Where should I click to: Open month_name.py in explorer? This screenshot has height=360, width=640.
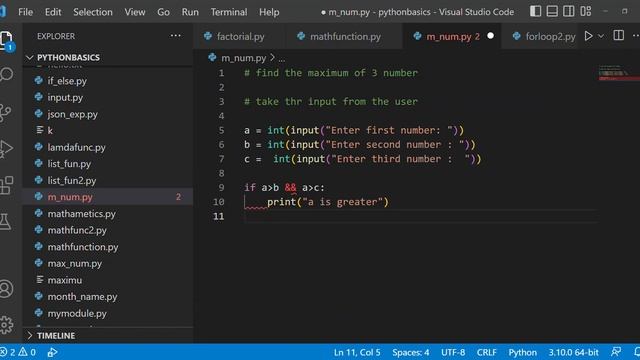click(107, 297)
